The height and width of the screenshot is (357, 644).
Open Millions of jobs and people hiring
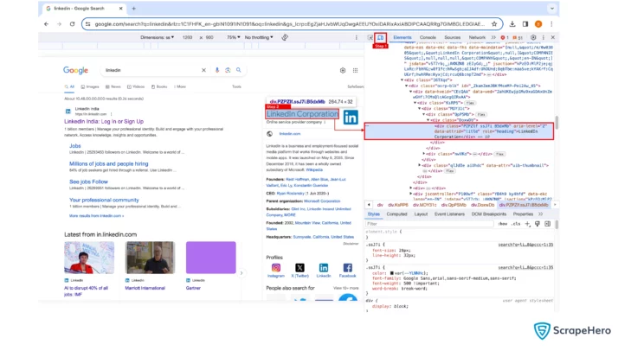coord(109,163)
